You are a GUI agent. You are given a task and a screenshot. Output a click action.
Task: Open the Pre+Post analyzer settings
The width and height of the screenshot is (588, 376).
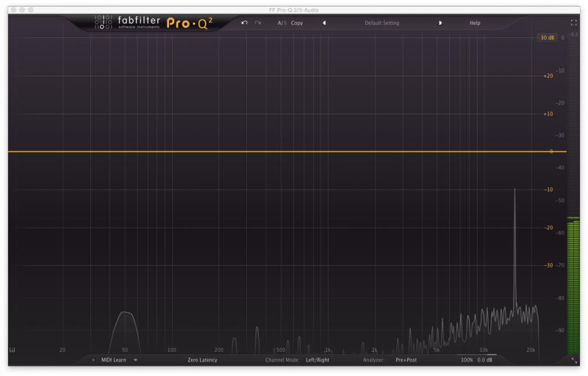tap(406, 360)
